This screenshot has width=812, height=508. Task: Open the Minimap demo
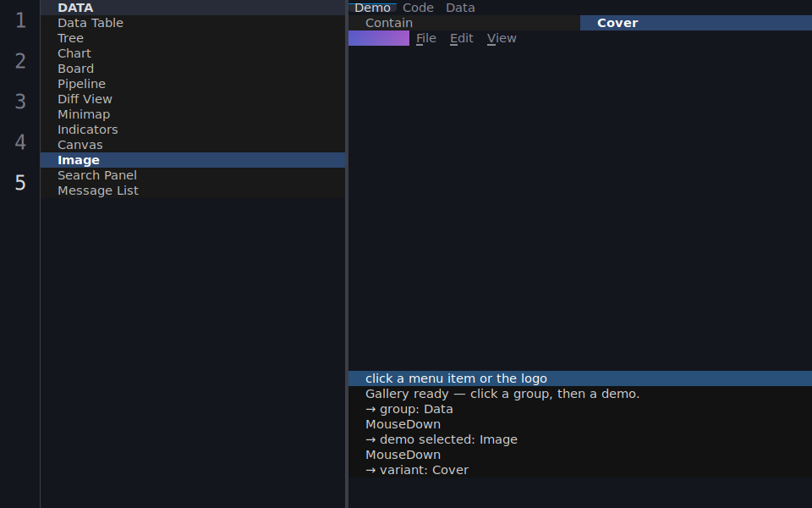click(193, 114)
